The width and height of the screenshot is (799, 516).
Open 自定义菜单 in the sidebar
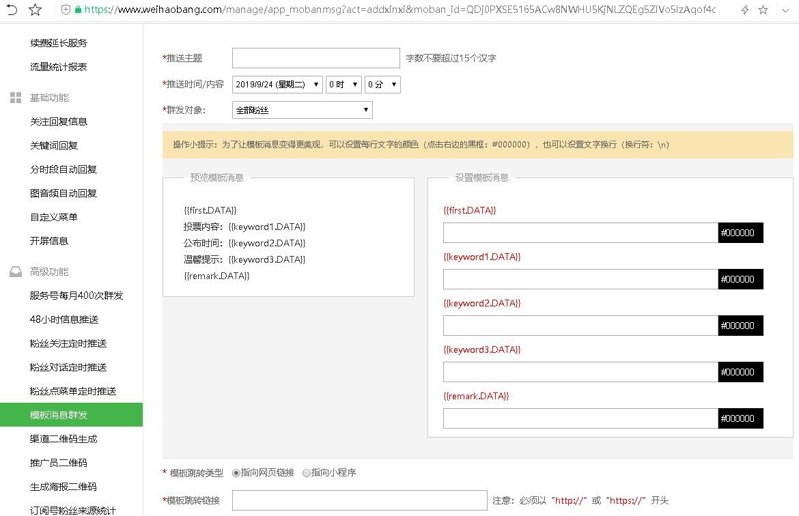point(54,217)
